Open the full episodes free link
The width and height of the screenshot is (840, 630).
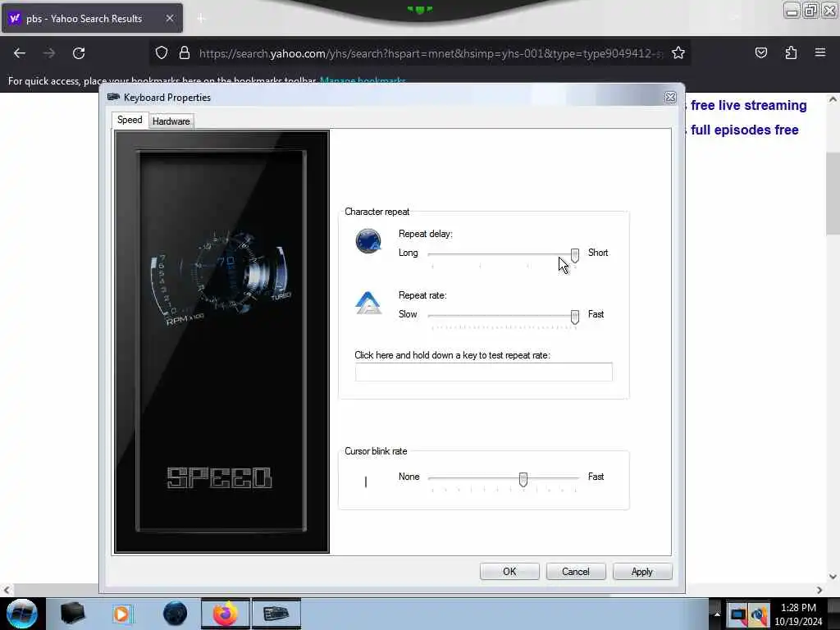[744, 130]
